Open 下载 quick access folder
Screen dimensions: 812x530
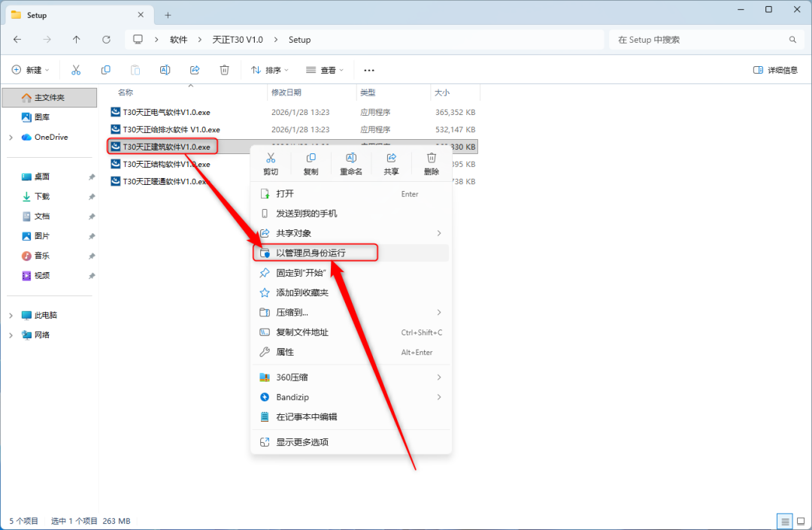pos(50,197)
